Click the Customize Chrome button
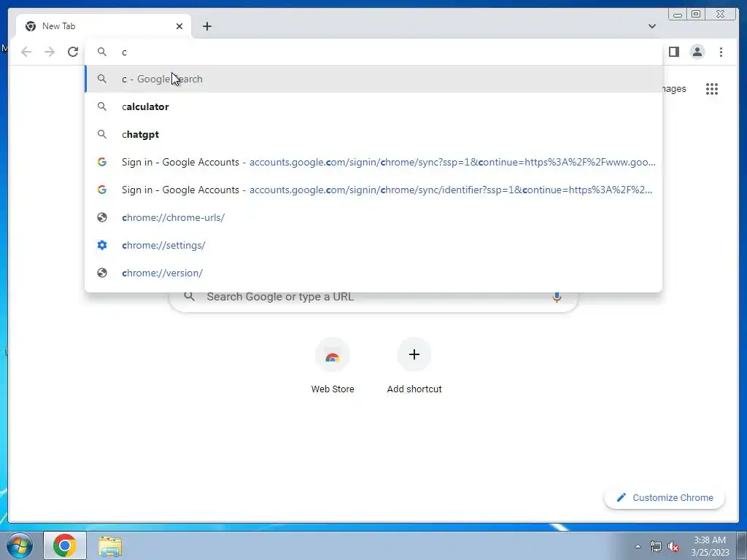The width and height of the screenshot is (747, 560). point(665,497)
